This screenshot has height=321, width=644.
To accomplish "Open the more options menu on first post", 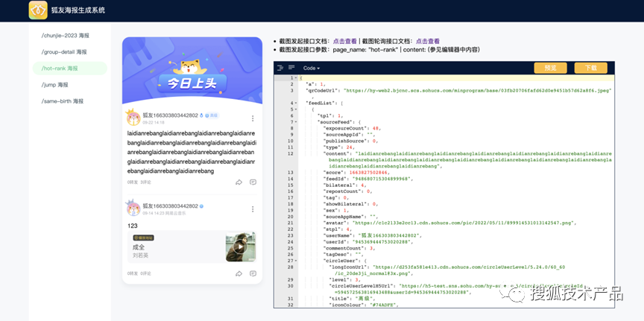I will point(253,118).
